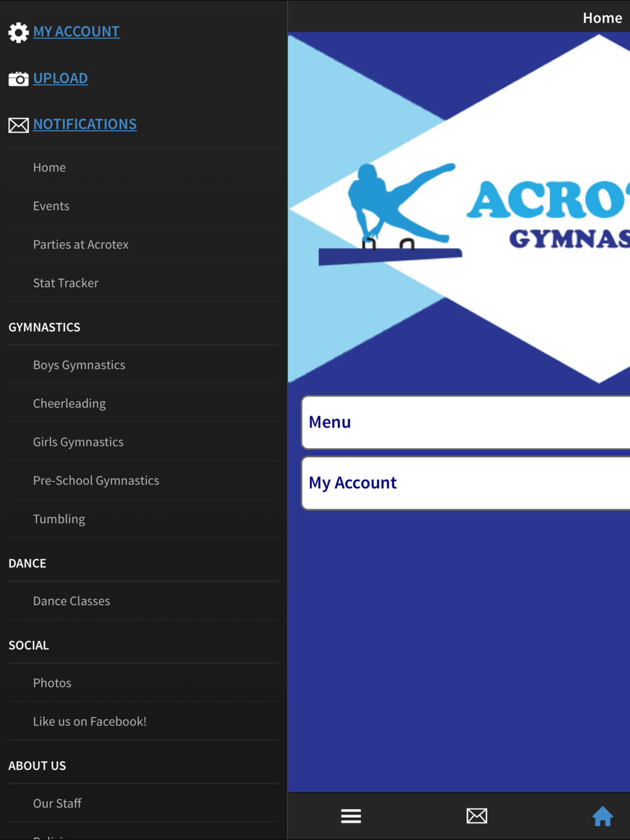Click the SOCIAL section header
Screen dimensions: 630x840
click(x=28, y=645)
